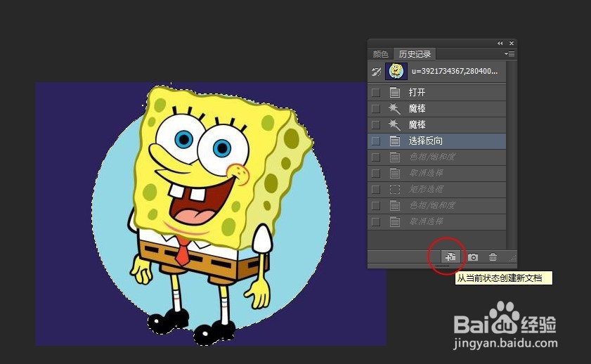Collapse the panel with the double-arrow icon
This screenshot has width=591, height=364.
click(500, 44)
